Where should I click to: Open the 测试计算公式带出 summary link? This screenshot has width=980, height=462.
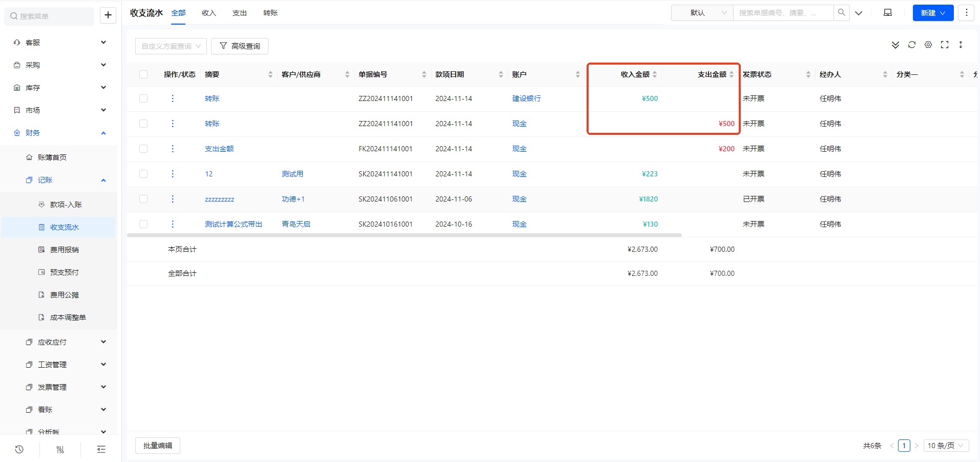click(234, 224)
